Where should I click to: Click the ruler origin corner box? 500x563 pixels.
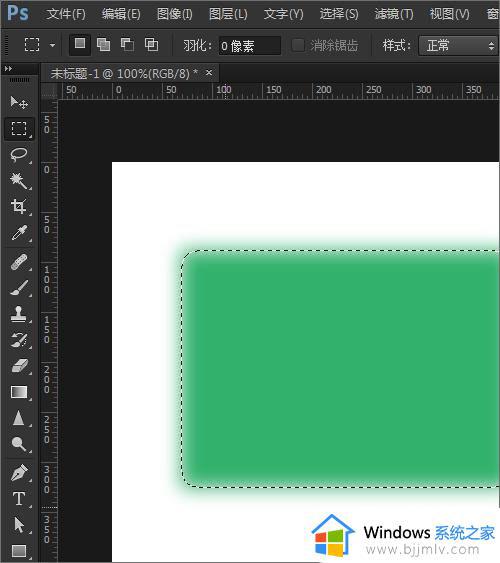pyautogui.click(x=49, y=91)
